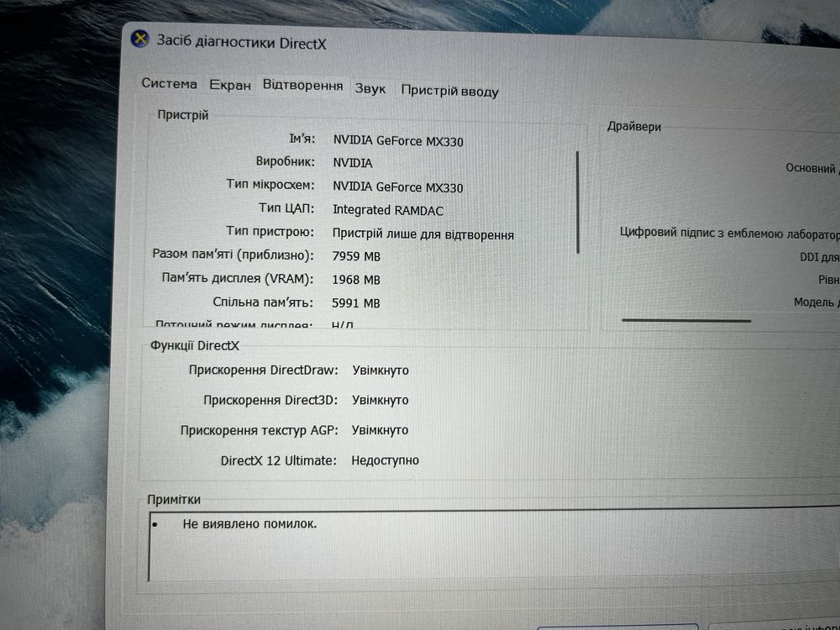Click the Прискорення DirectDraw status Увімкнуто

click(381, 370)
